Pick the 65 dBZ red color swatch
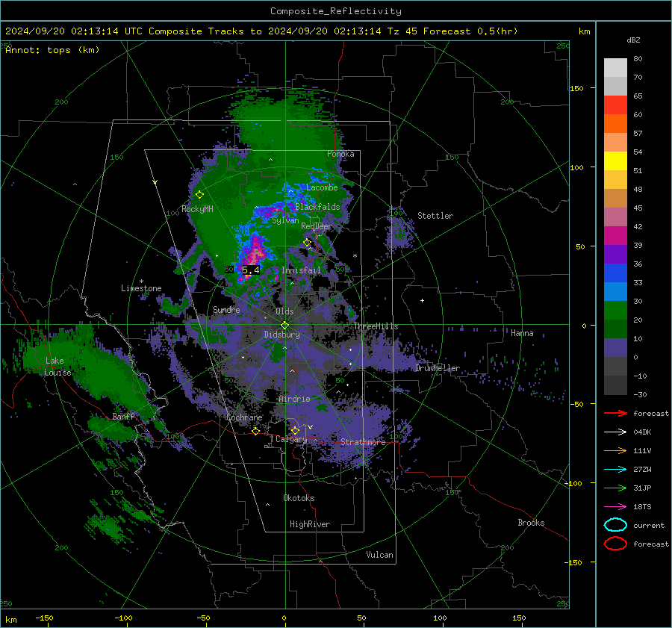672x628 pixels. (x=615, y=105)
